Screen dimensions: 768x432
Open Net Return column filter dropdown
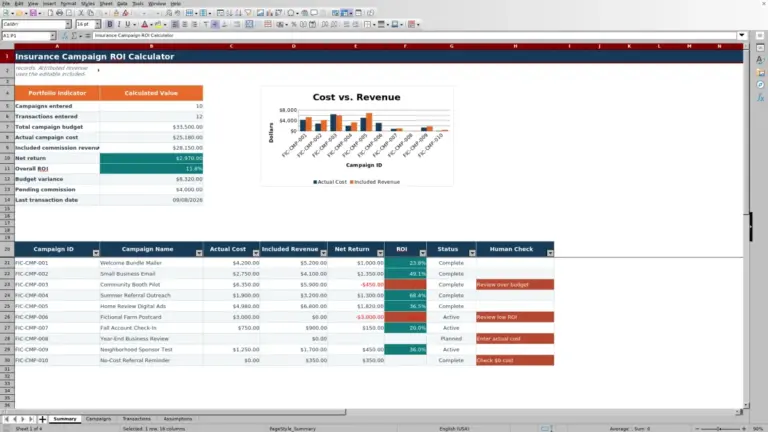click(x=380, y=253)
